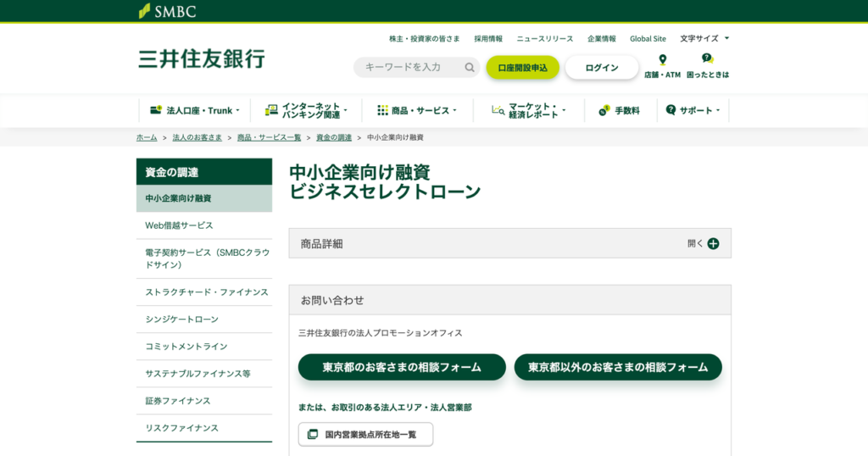868x456 pixels.
Task: Click the 国内営業拠点所在地一覧 button
Action: (x=365, y=435)
